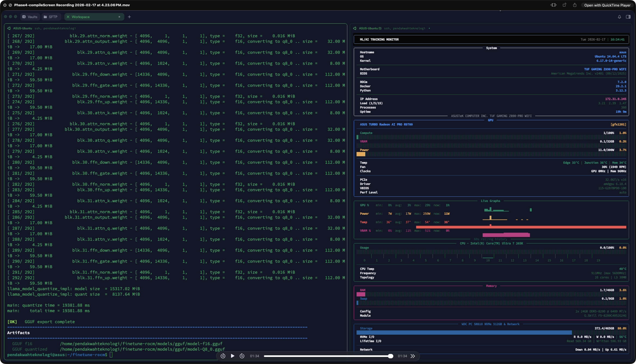The height and width of the screenshot is (364, 636).
Task: Click the unsaved indicator dot on Workspace tab
Action: [x=119, y=17]
